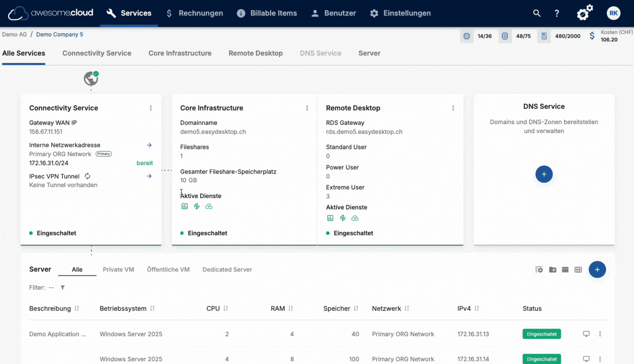The height and width of the screenshot is (364, 634).
Task: Select the Alle Services tab
Action: 24,53
